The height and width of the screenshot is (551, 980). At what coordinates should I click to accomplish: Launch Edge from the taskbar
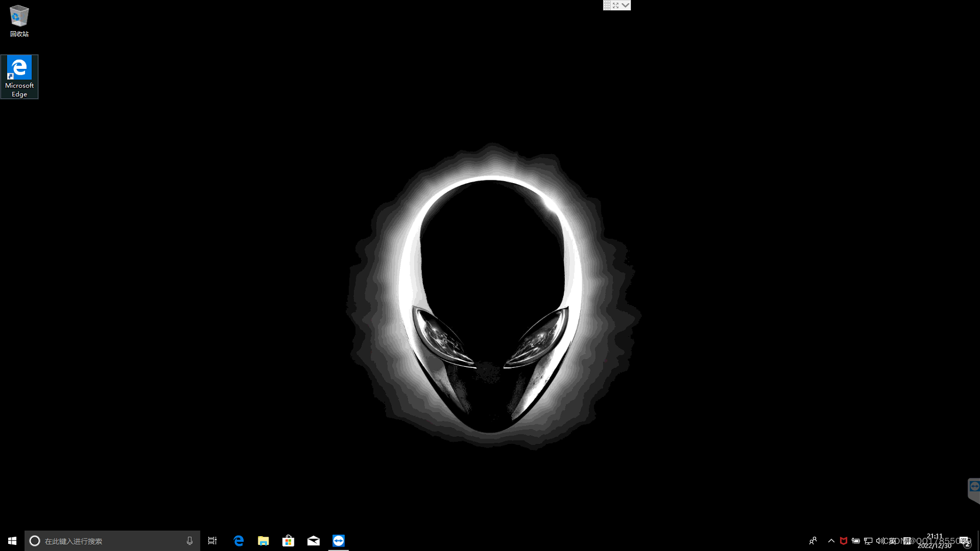pos(238,541)
